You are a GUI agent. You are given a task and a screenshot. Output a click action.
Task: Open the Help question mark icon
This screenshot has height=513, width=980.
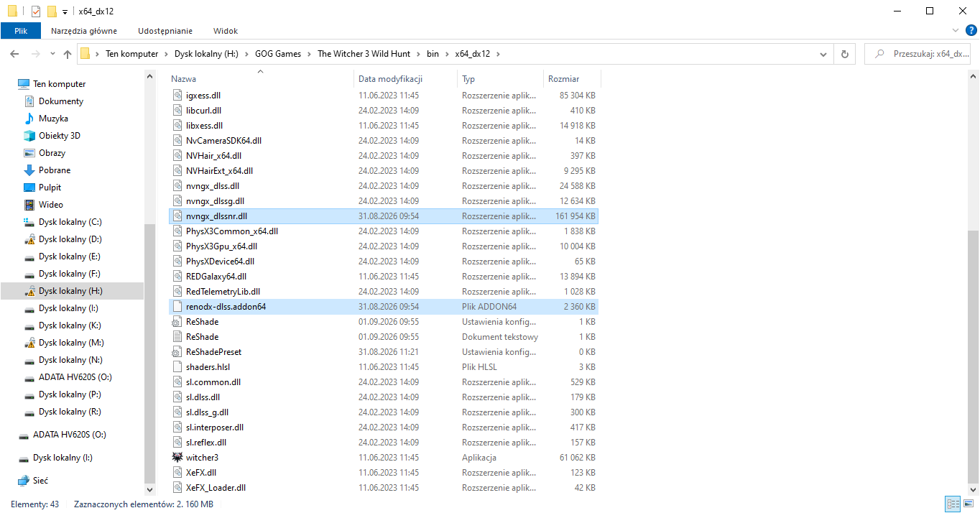pos(971,31)
